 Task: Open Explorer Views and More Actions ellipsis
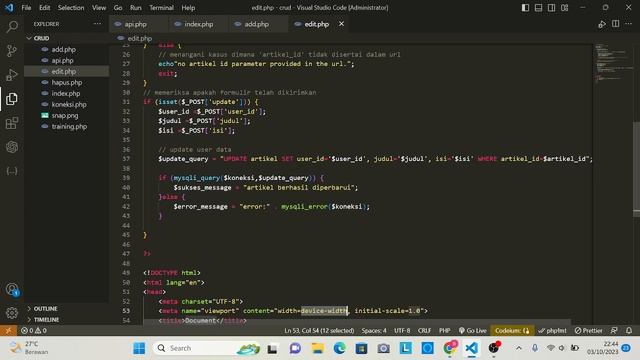[x=98, y=24]
